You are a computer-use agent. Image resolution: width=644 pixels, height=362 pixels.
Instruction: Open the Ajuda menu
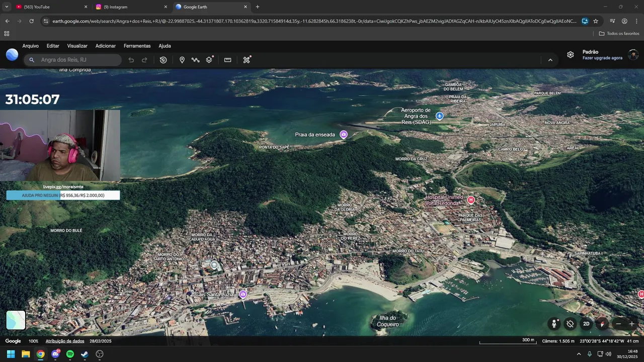click(x=165, y=46)
